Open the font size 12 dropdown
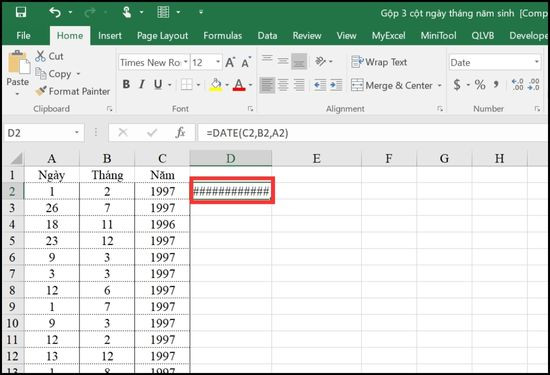 [x=218, y=62]
